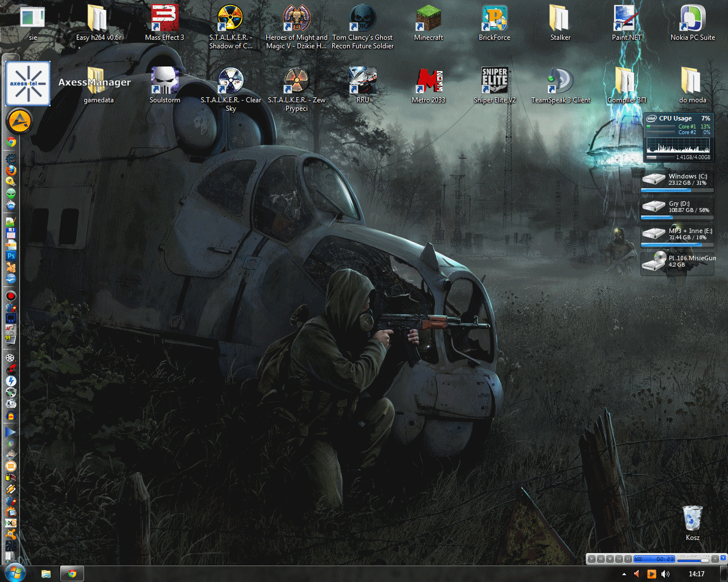Click the eject button on mini player
Viewport: 728px width, 582px height.
click(715, 559)
